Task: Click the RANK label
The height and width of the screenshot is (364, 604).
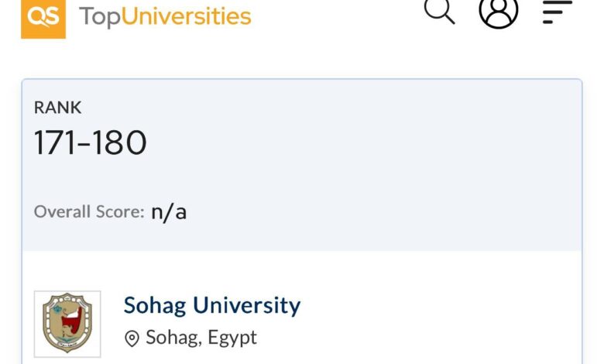Action: [x=57, y=108]
